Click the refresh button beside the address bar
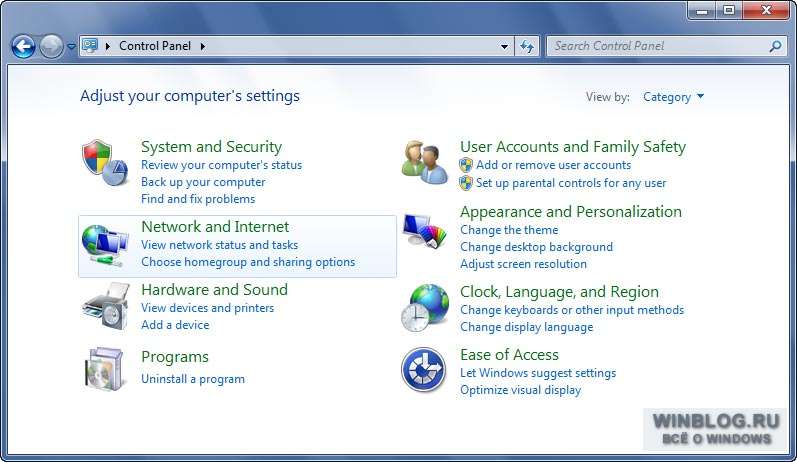797x462 pixels. (527, 46)
